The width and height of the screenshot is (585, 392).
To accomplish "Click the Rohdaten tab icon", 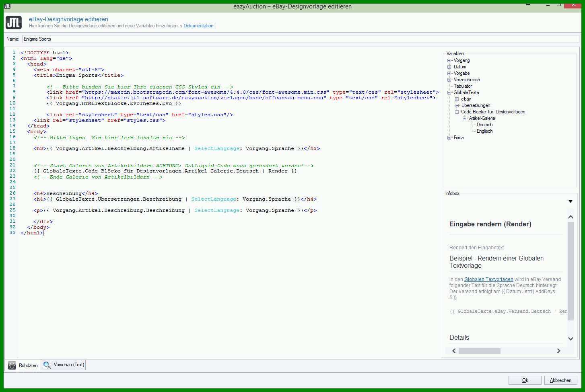I will (x=12, y=365).
